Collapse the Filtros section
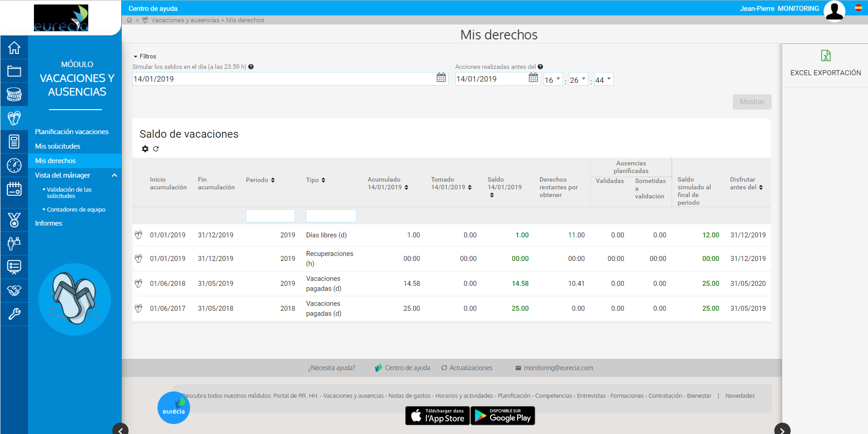The height and width of the screenshot is (434, 868). pyautogui.click(x=144, y=56)
